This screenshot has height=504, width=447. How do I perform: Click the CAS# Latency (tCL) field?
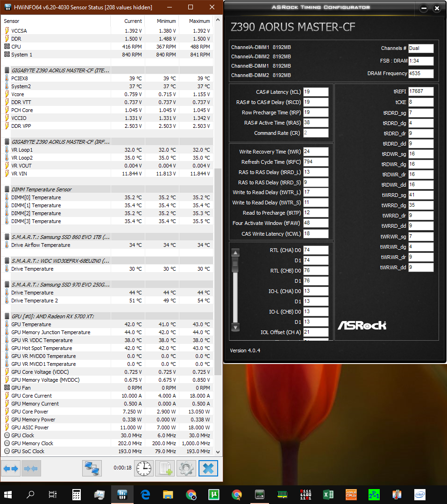[x=316, y=92]
